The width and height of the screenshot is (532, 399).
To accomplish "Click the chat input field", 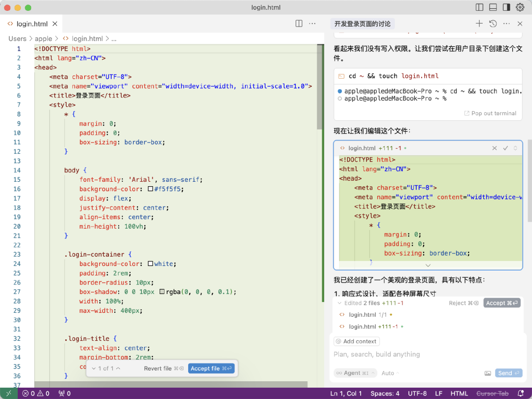I will [424, 355].
